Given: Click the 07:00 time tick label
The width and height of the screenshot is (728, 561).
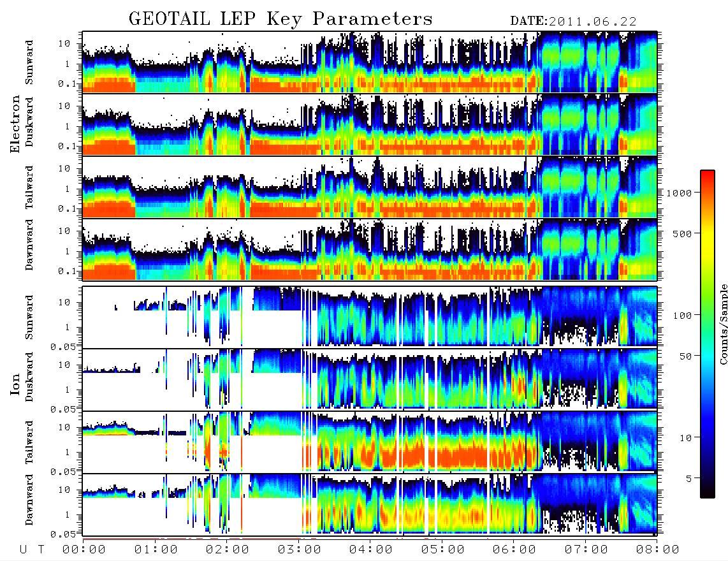Looking at the screenshot, I should tap(586, 550).
